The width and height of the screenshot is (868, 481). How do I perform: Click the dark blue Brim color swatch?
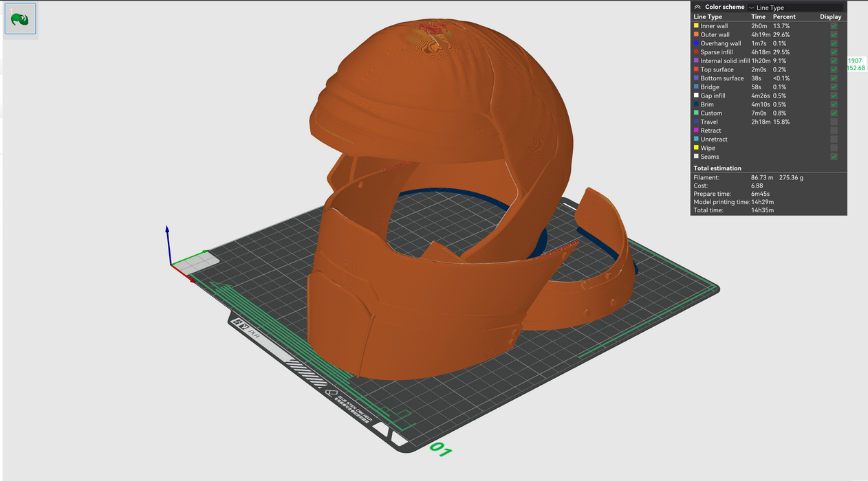coord(696,104)
